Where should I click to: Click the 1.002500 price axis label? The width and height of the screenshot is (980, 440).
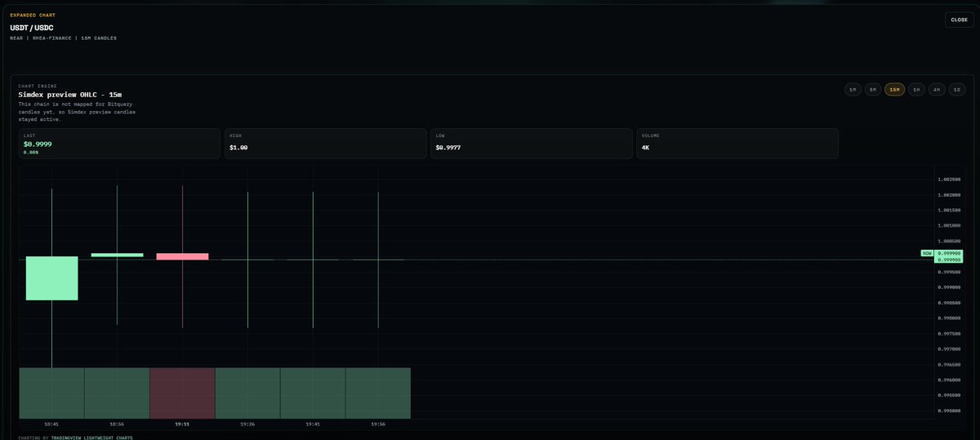(949, 180)
